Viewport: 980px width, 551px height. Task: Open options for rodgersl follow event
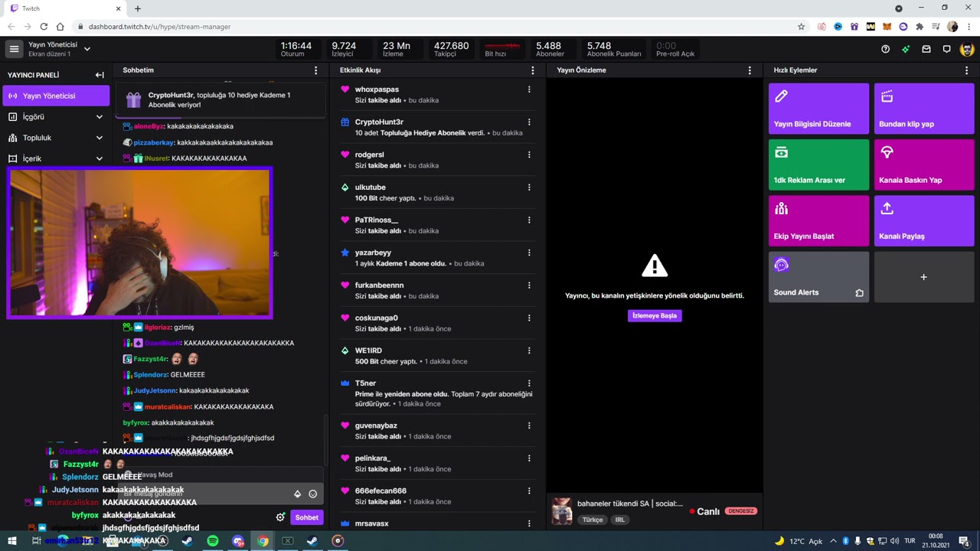coord(529,155)
